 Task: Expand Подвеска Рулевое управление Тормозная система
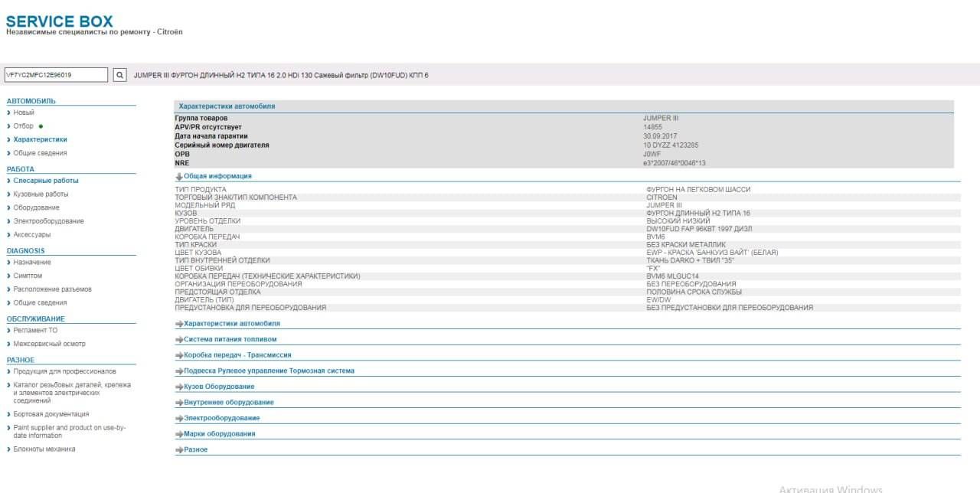[269, 371]
